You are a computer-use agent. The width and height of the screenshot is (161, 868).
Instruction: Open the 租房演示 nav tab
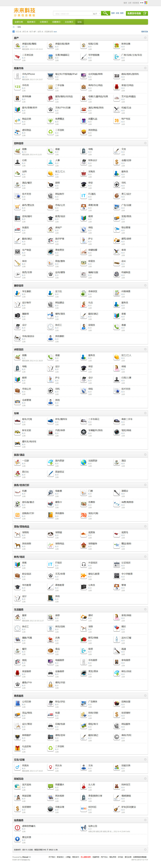[x=31, y=22]
